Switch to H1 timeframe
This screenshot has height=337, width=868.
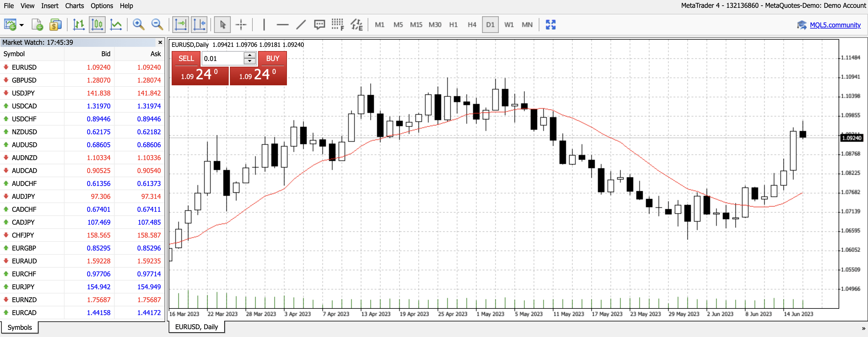[453, 25]
